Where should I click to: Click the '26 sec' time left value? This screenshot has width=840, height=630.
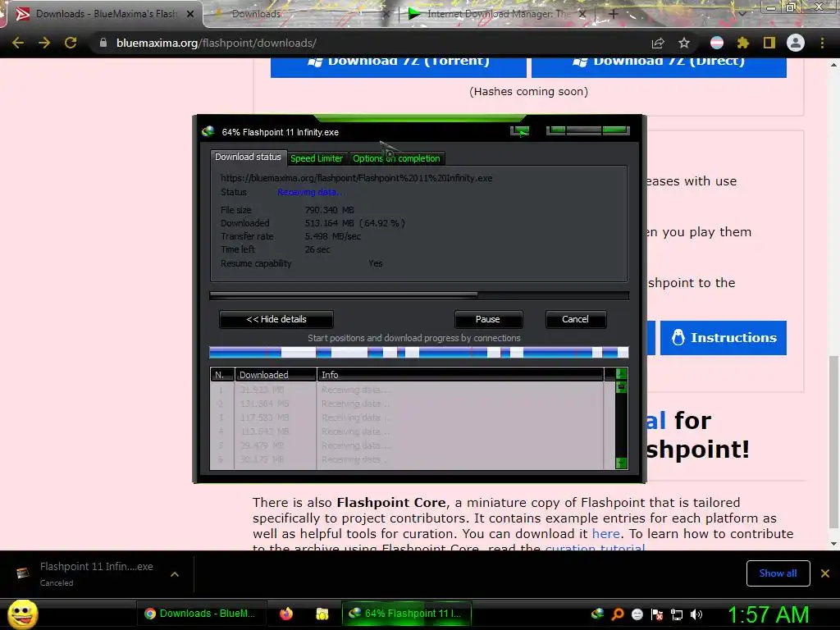(317, 249)
